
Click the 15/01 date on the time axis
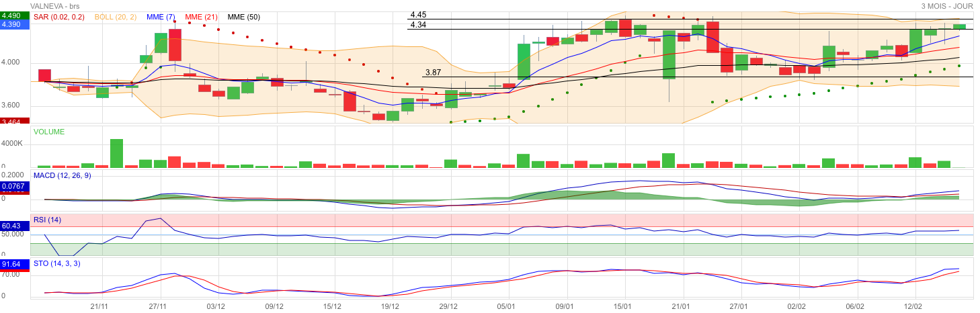[x=623, y=306]
